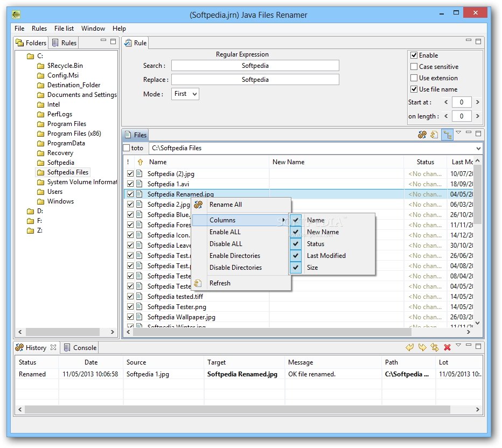Choose Rename All in the context menu
The image size is (502, 448).
point(242,205)
